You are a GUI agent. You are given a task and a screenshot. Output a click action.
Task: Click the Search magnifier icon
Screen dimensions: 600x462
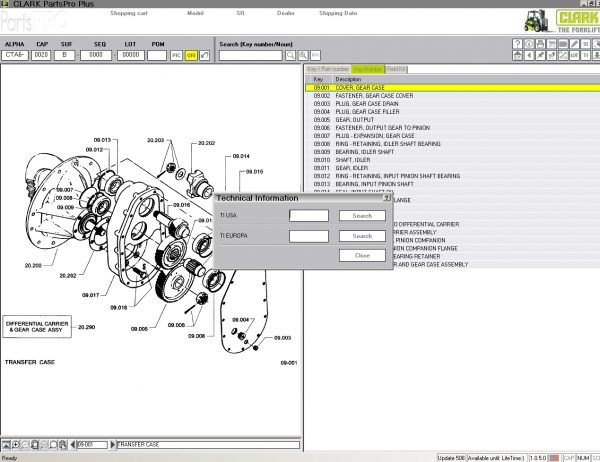point(290,56)
